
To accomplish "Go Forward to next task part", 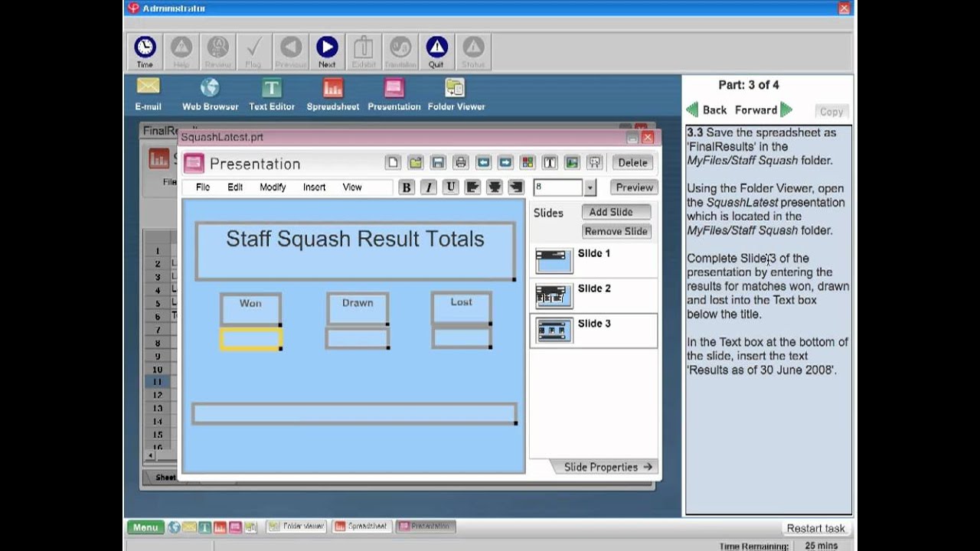I will (x=763, y=110).
